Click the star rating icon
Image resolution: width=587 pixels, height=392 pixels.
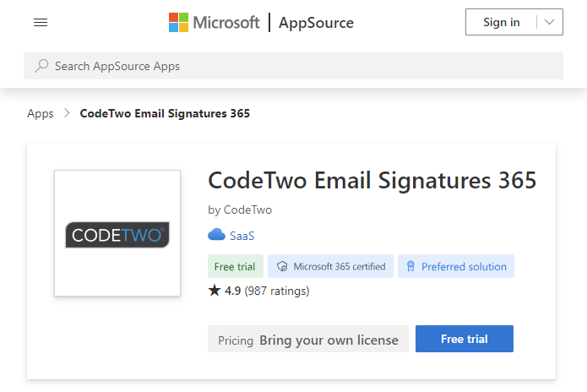click(215, 290)
